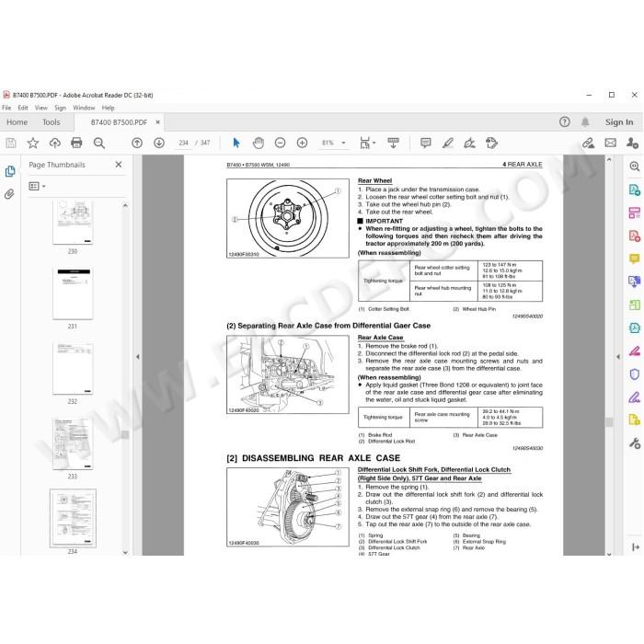This screenshot has width=644, height=644.
Task: Close the Page Thumbnails panel
Action: coord(119,165)
